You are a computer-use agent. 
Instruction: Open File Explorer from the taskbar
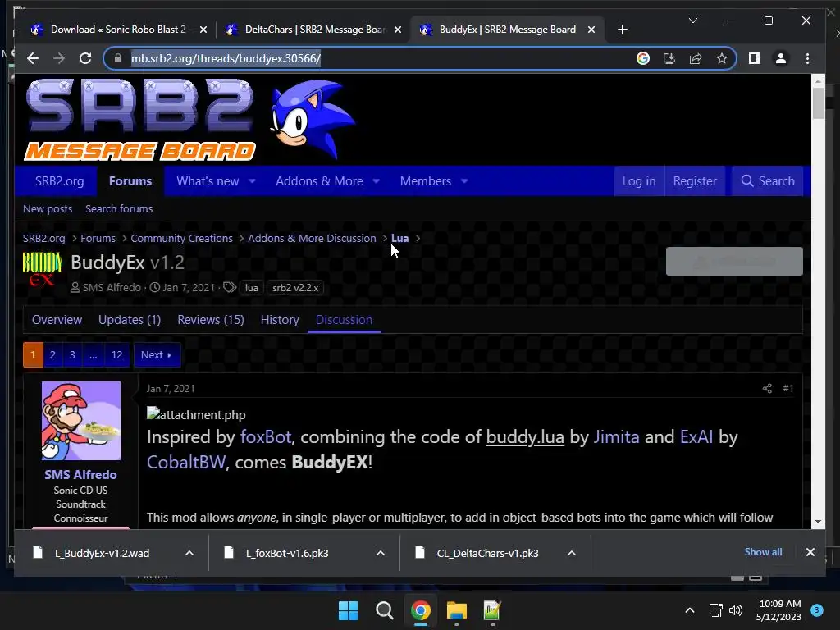point(456,610)
